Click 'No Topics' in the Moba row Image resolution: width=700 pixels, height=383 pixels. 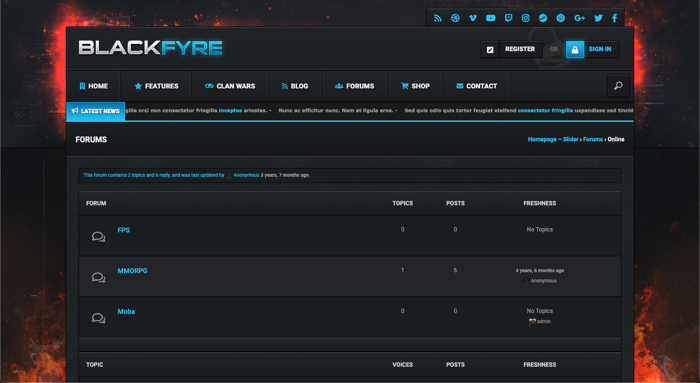click(x=540, y=311)
